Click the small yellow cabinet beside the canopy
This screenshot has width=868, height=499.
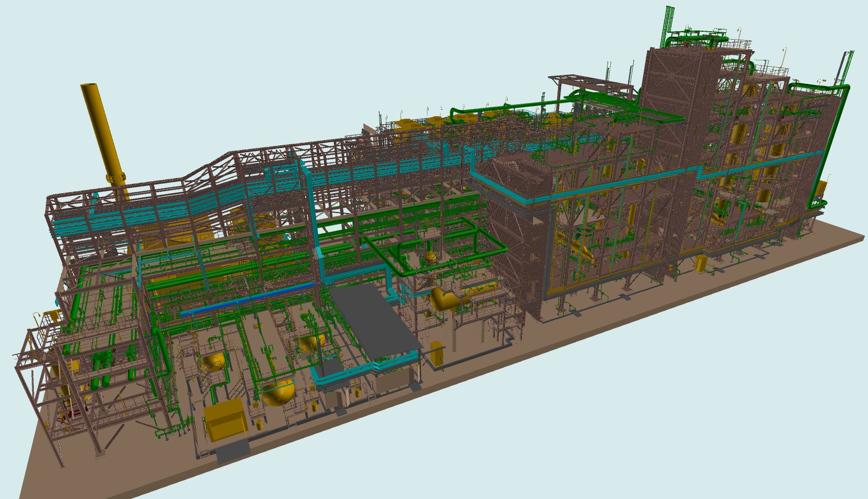[436, 353]
